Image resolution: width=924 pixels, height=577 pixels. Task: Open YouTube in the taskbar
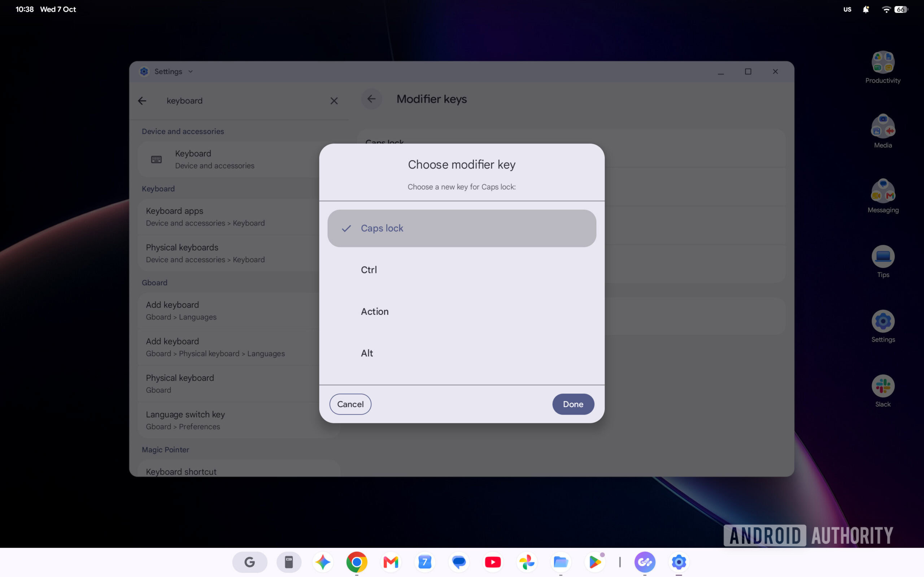point(493,562)
